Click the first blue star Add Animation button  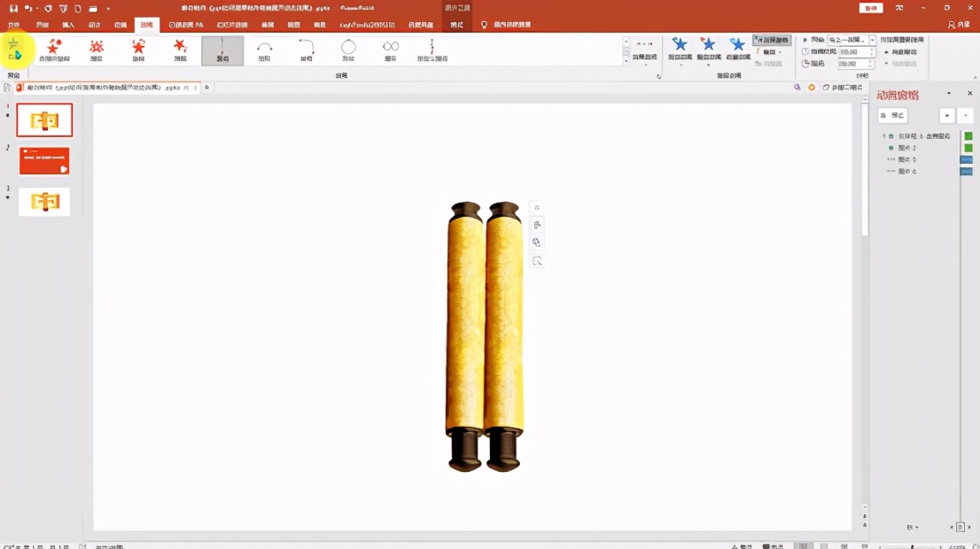tap(680, 49)
